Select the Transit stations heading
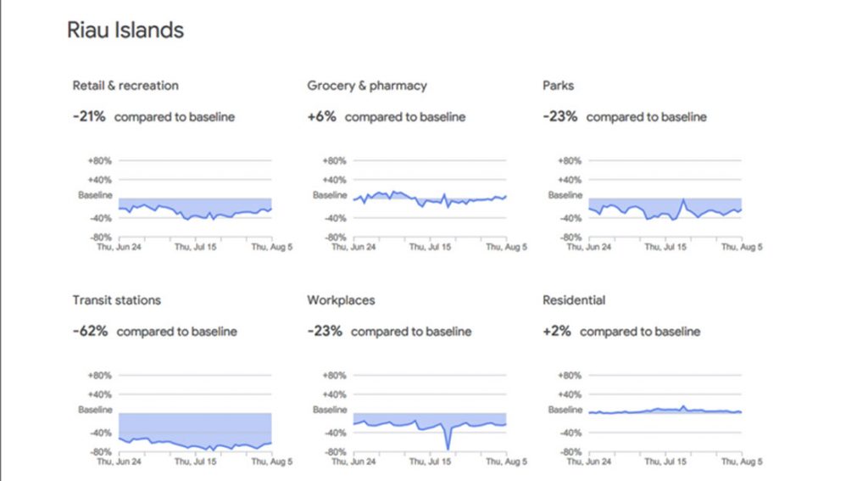 116,300
